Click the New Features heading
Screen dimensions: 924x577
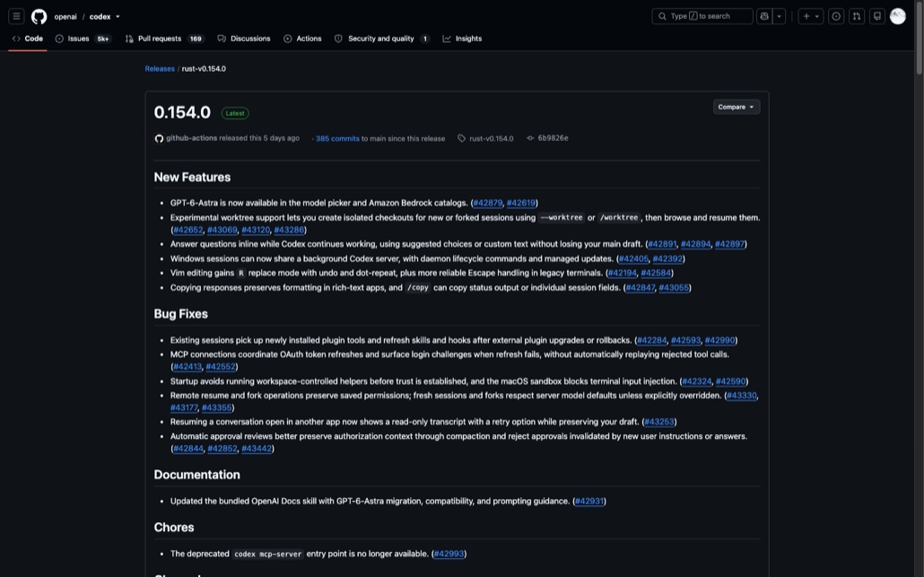click(192, 178)
